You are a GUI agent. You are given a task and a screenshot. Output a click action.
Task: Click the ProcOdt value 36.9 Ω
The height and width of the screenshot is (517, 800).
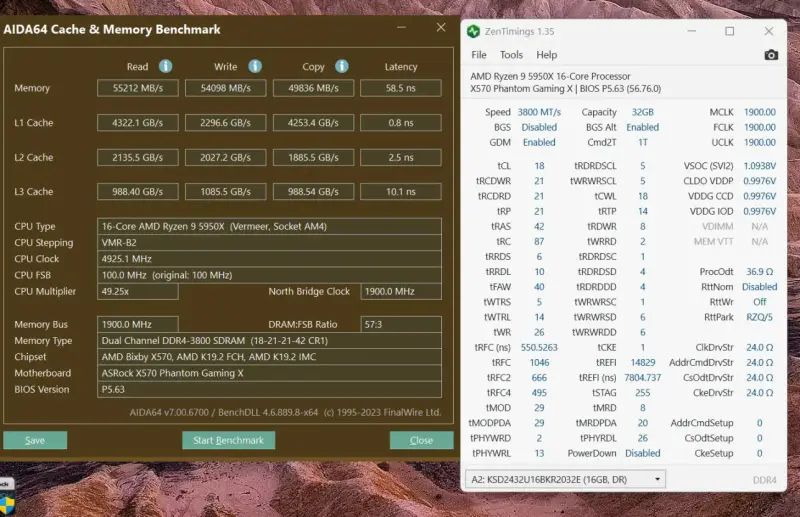pyautogui.click(x=759, y=272)
